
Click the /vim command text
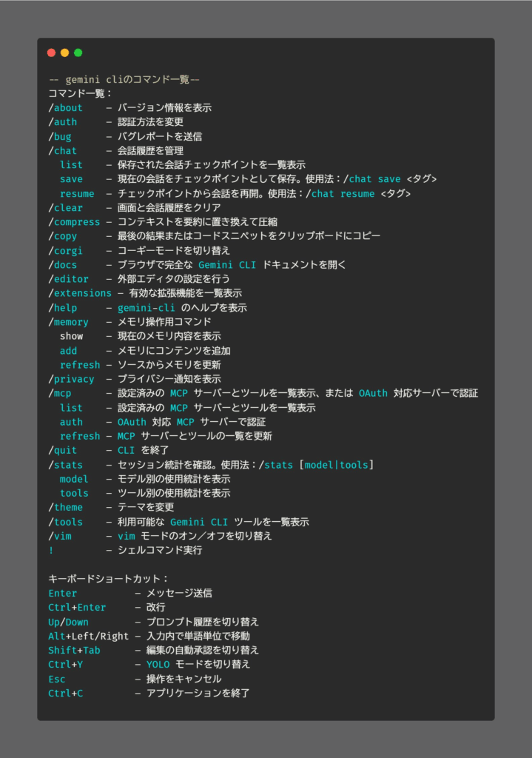click(x=59, y=536)
